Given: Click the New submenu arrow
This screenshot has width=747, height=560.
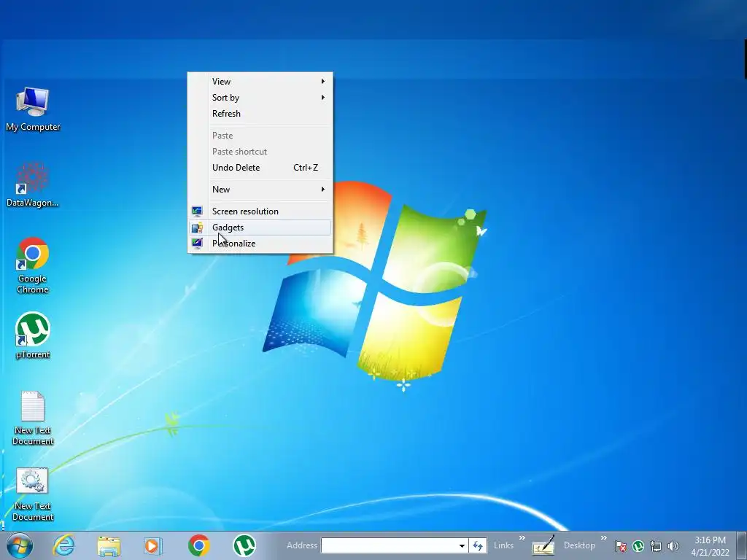Looking at the screenshot, I should 323,190.
